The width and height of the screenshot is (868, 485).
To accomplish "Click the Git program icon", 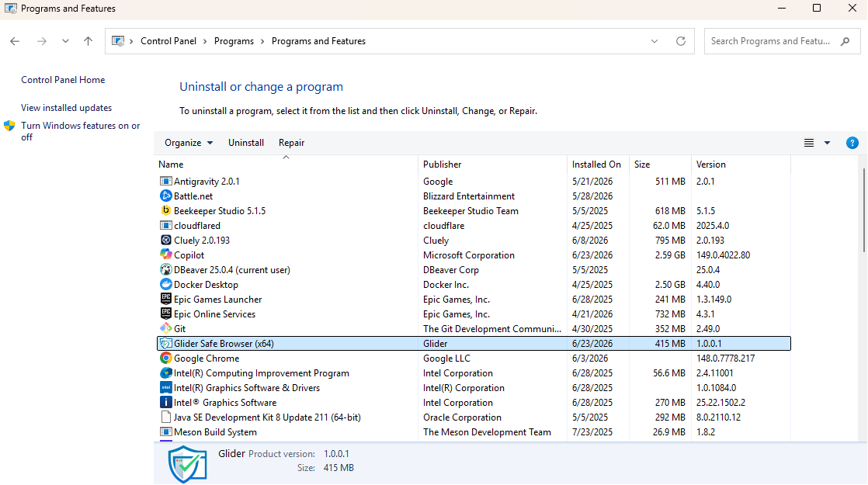I will click(165, 328).
